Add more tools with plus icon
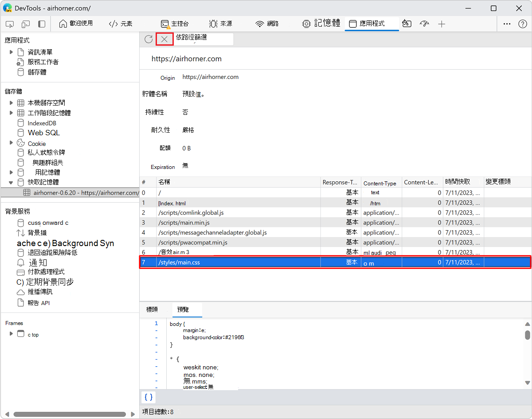The height and width of the screenshot is (419, 532). click(442, 24)
